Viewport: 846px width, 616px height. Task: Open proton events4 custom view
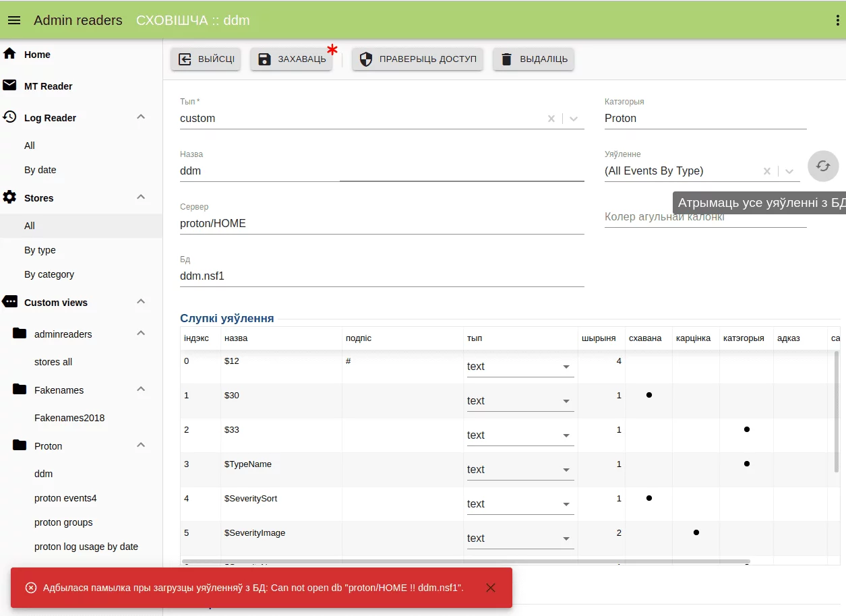point(65,498)
